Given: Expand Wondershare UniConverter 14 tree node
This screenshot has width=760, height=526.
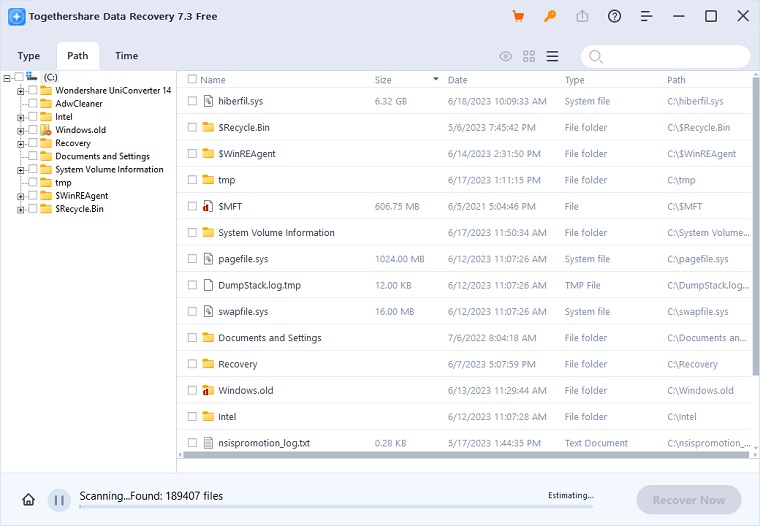Looking at the screenshot, I should [20, 91].
